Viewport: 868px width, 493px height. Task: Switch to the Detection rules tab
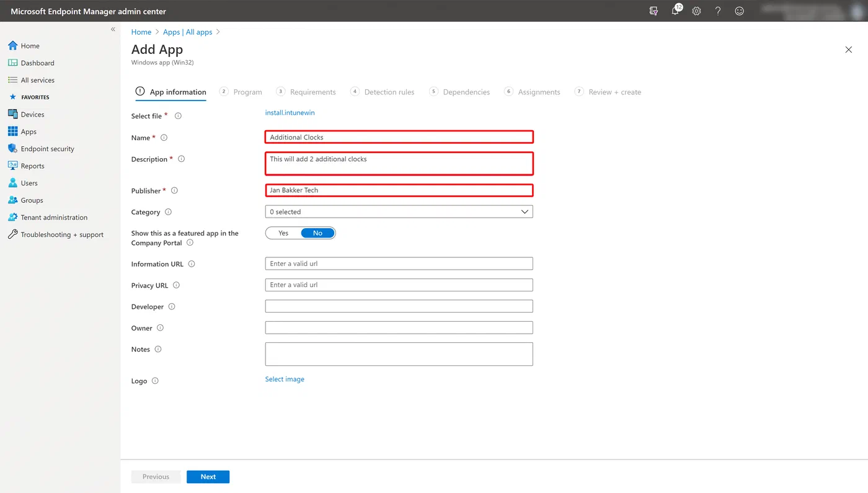[x=383, y=92]
